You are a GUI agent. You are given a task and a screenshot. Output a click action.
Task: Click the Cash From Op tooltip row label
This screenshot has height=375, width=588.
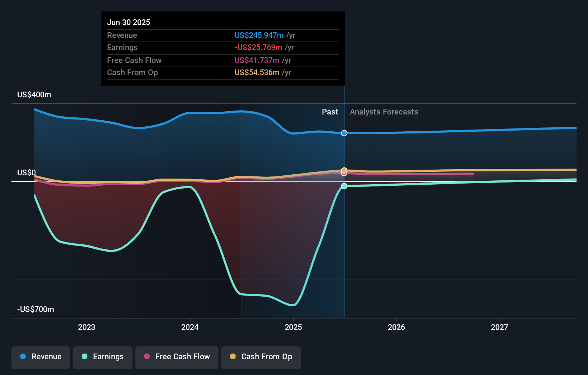pyautogui.click(x=132, y=72)
